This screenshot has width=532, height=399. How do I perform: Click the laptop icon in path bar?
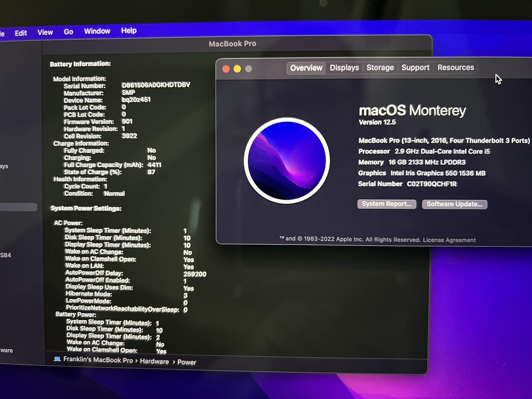coord(57,359)
